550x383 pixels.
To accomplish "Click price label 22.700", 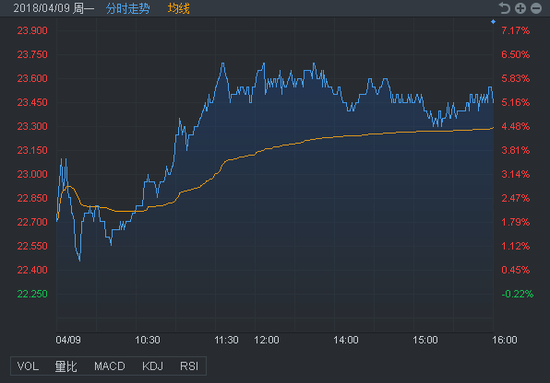I will coord(32,222).
